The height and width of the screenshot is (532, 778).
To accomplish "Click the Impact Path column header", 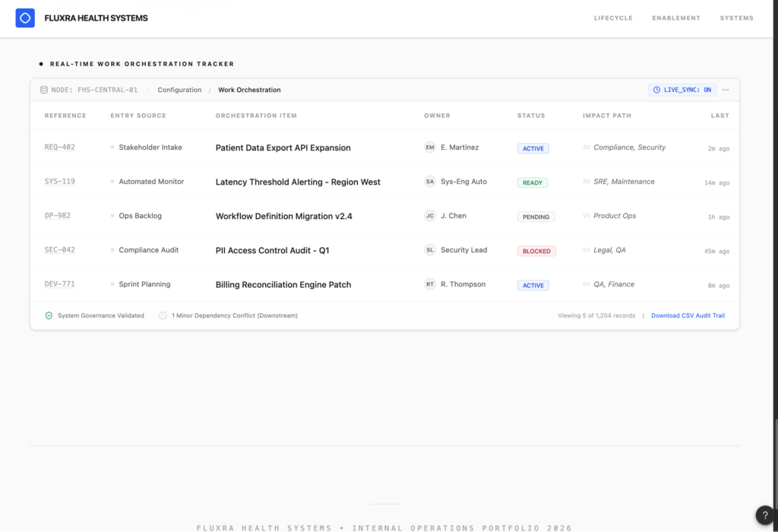I will click(x=607, y=116).
